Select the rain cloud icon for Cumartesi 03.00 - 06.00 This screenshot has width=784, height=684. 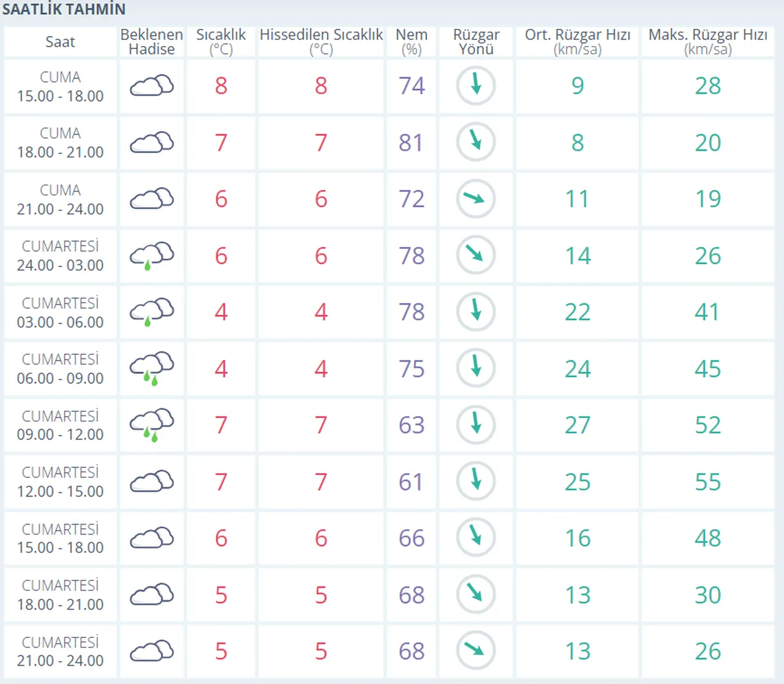click(151, 312)
